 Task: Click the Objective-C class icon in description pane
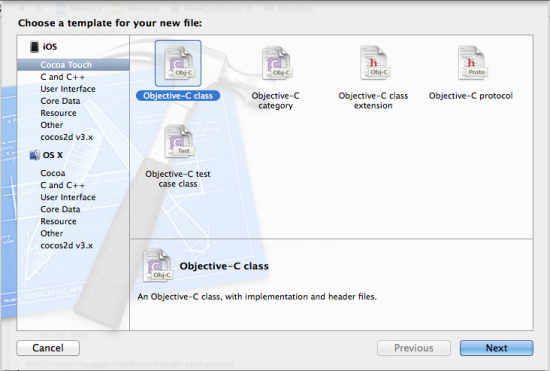pos(157,265)
